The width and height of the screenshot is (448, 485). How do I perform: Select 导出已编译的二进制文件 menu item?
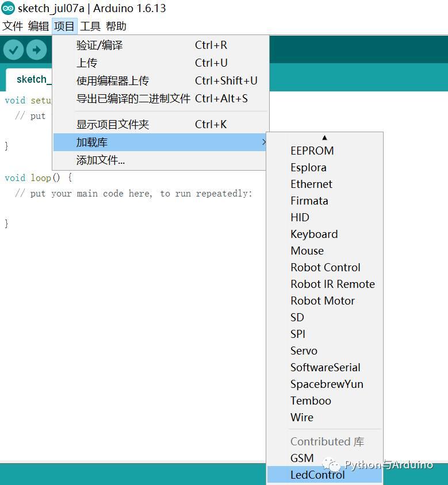pos(159,99)
